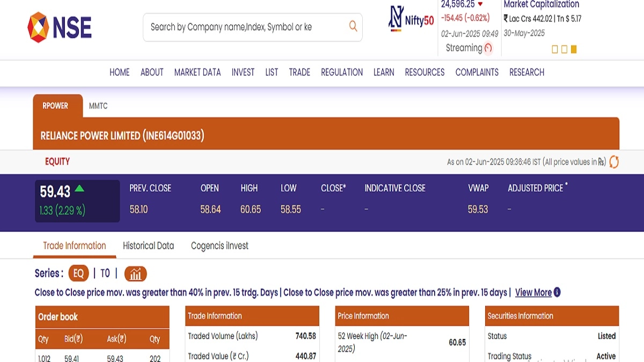Select the first carousel indicator dot
644x362 pixels.
[555, 49]
